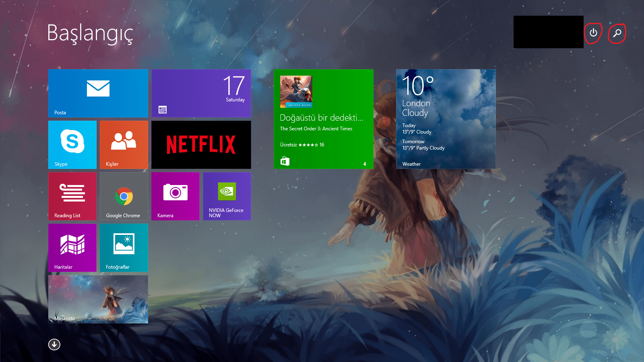Open the Haritalar maps tile
The image size is (644, 362).
(x=72, y=248)
